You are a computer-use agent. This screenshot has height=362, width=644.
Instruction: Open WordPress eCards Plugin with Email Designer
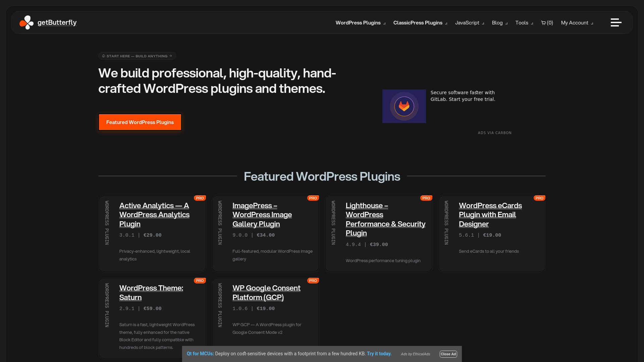490,215
